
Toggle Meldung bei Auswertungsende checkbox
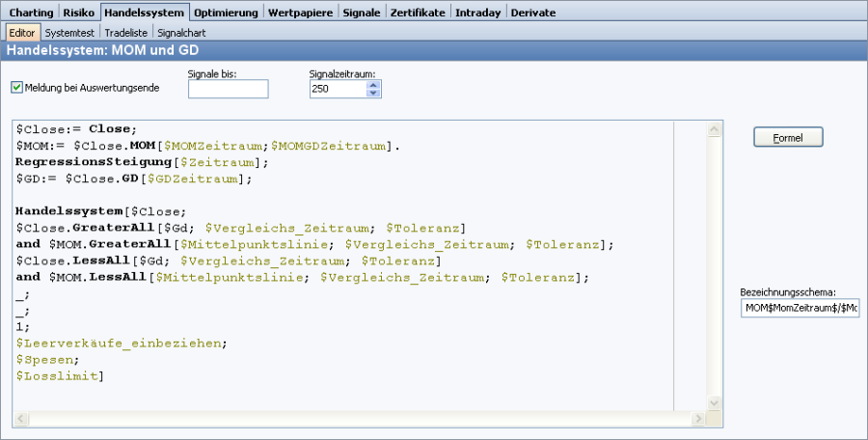(x=16, y=88)
